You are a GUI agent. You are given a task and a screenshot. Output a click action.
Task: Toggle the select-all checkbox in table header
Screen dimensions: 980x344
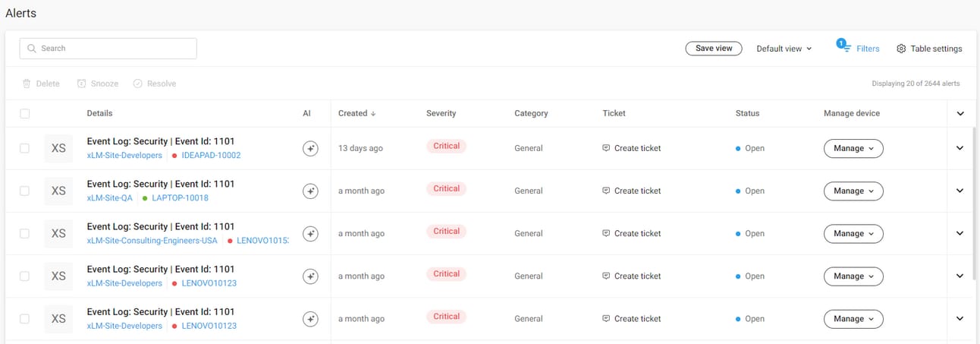tap(25, 113)
